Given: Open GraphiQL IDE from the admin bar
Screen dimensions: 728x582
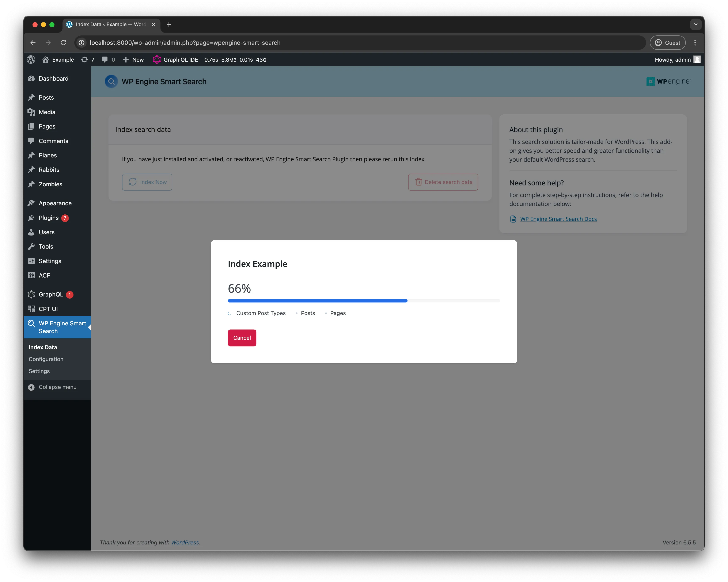Looking at the screenshot, I should pos(175,59).
